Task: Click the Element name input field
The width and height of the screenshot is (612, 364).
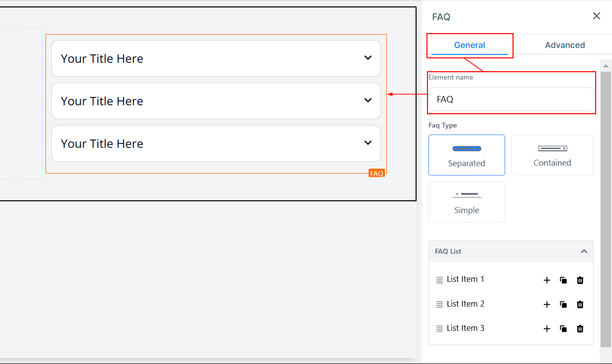Action: [511, 99]
